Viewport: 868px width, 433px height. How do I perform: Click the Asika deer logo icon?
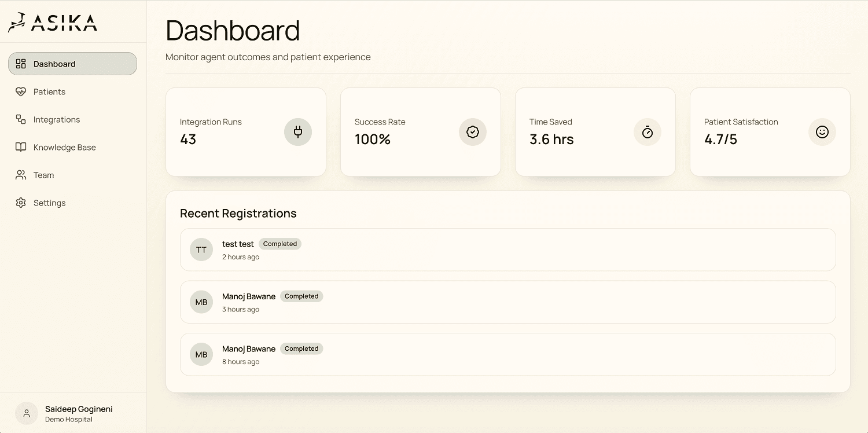click(17, 22)
